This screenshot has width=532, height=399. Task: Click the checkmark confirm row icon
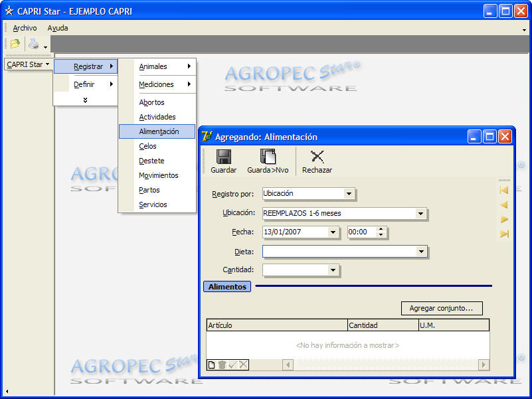point(232,364)
